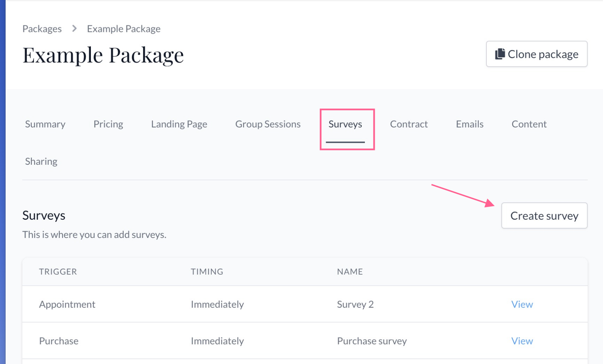Viewport: 603px width, 364px height.
Task: Click the TRIGGER column header
Action: (x=58, y=271)
